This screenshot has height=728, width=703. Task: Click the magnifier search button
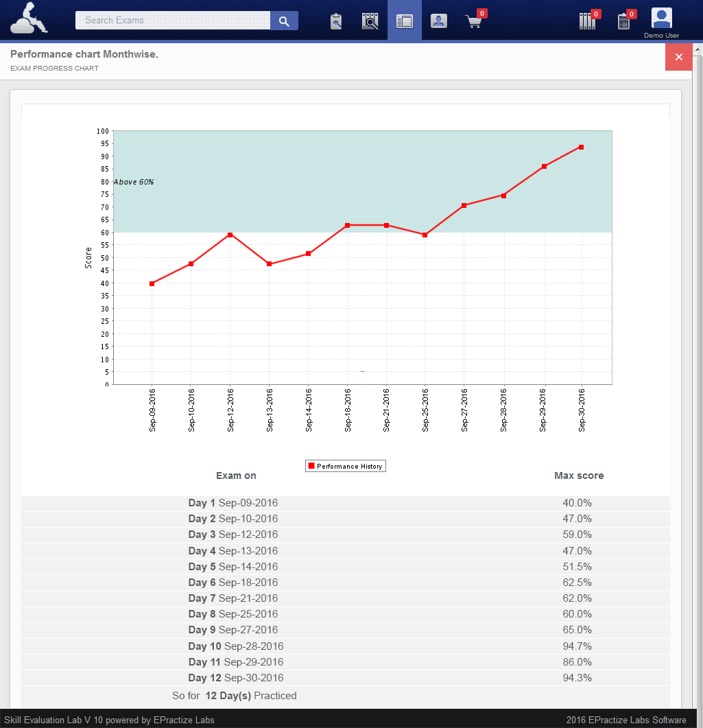click(284, 21)
